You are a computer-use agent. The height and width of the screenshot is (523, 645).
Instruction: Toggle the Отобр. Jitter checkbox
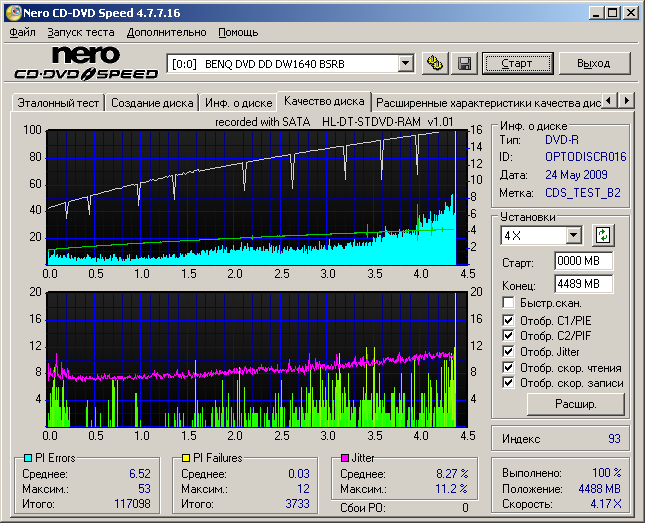pyautogui.click(x=509, y=351)
